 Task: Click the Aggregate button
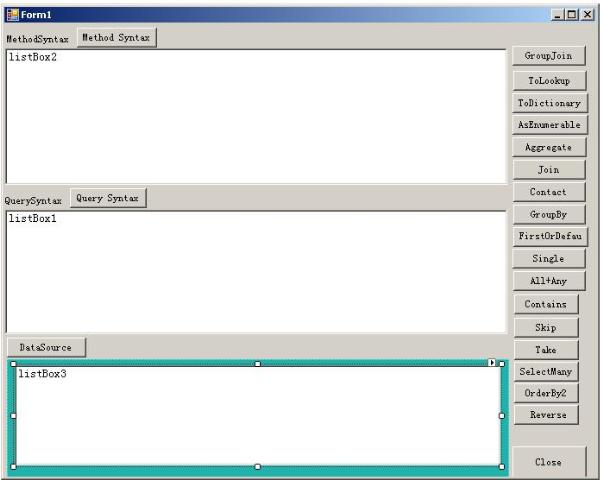(549, 147)
